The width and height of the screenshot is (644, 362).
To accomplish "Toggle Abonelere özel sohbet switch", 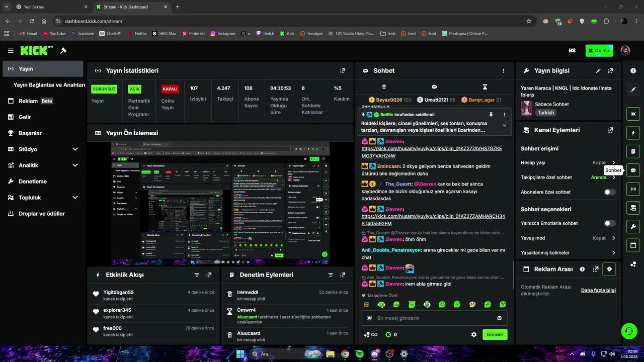I will point(609,192).
